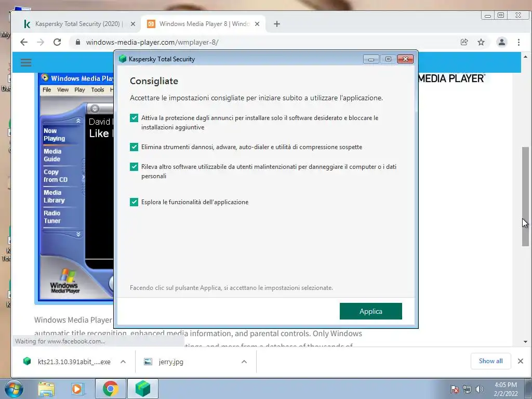Expand options for jerry.jpg download
532x399 pixels.
point(244,362)
